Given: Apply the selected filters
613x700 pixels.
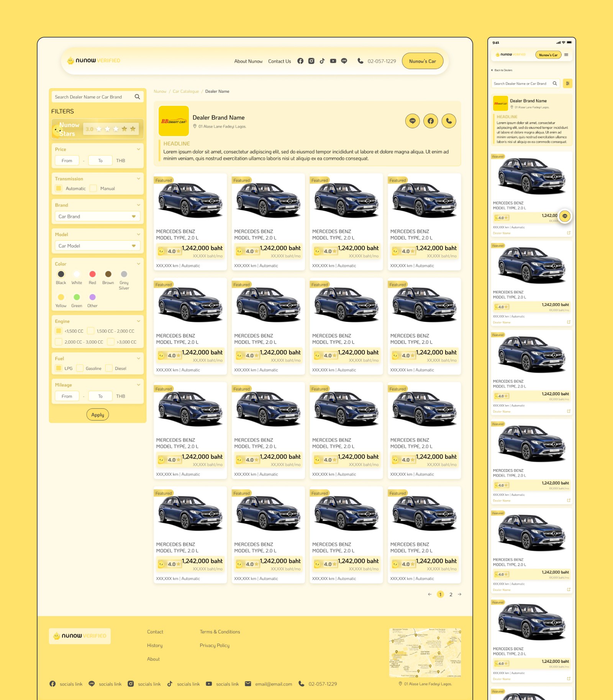Looking at the screenshot, I should (x=98, y=415).
